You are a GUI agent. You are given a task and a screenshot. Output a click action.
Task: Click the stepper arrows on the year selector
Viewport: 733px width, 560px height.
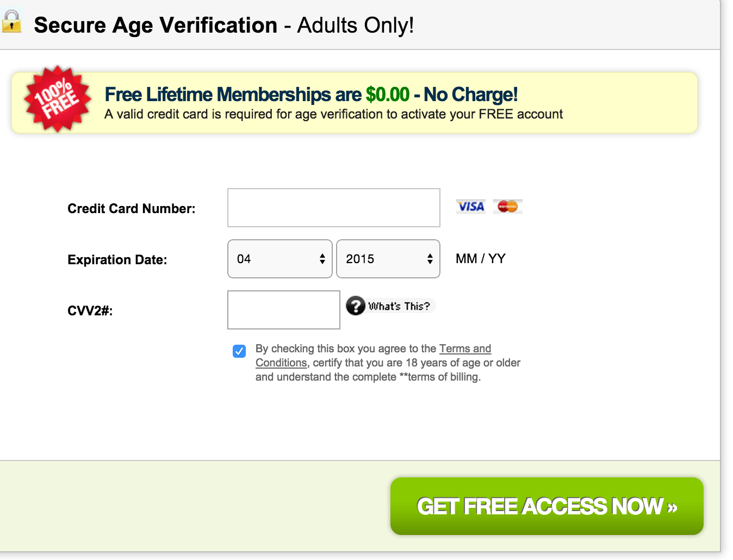click(x=430, y=259)
